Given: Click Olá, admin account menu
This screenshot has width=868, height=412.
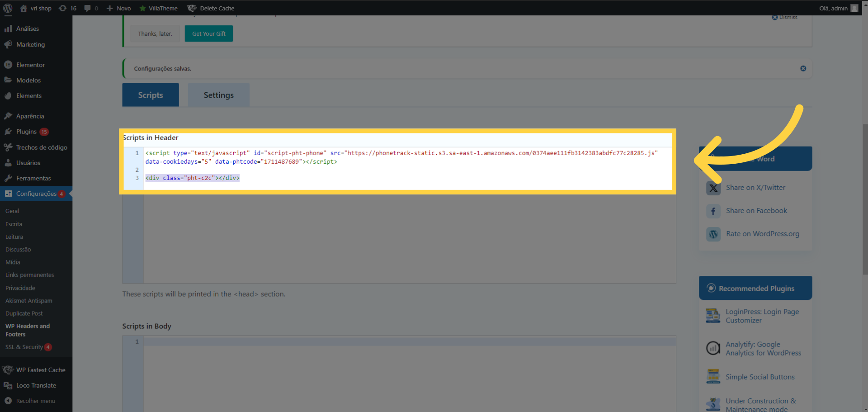Looking at the screenshot, I should click(839, 8).
